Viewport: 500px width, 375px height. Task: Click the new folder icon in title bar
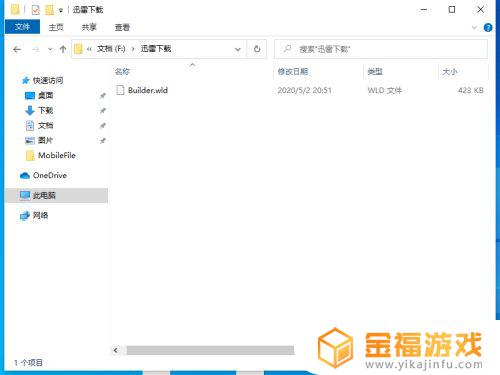click(x=49, y=10)
